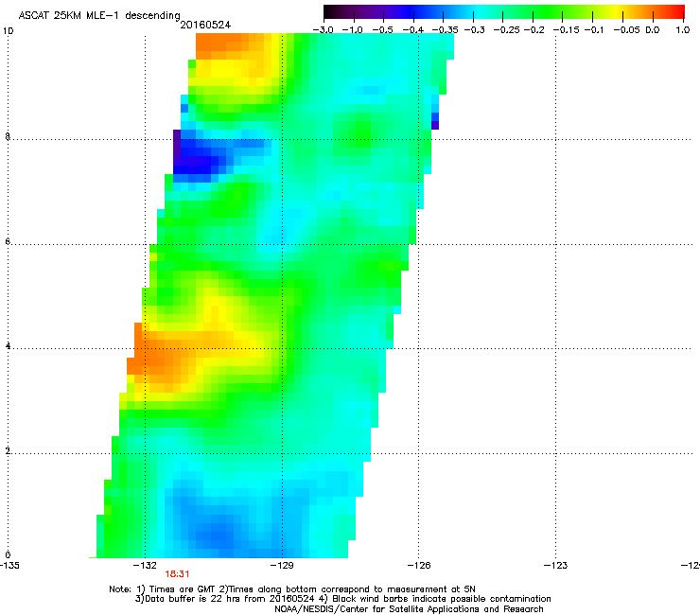The width and height of the screenshot is (700, 615).
Task: Select the note line "3)Data buffer is 22 hrs"
Action: (x=342, y=599)
